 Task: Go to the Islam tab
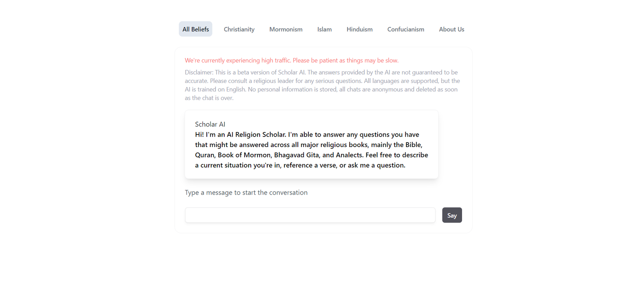tap(324, 29)
